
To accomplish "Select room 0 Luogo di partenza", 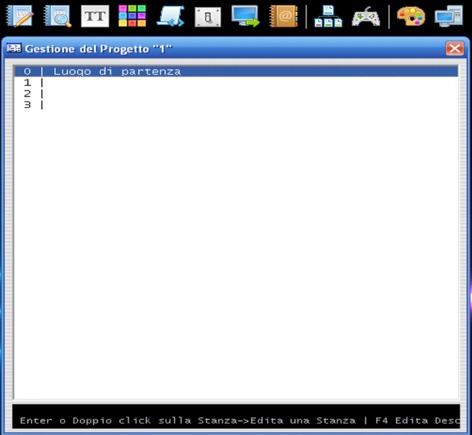I will (236, 71).
